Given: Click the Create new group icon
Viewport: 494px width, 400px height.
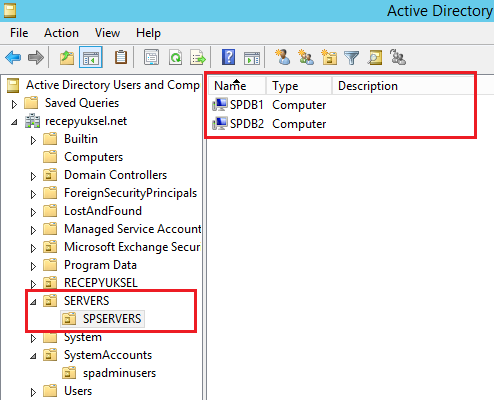Looking at the screenshot, I should (306, 57).
